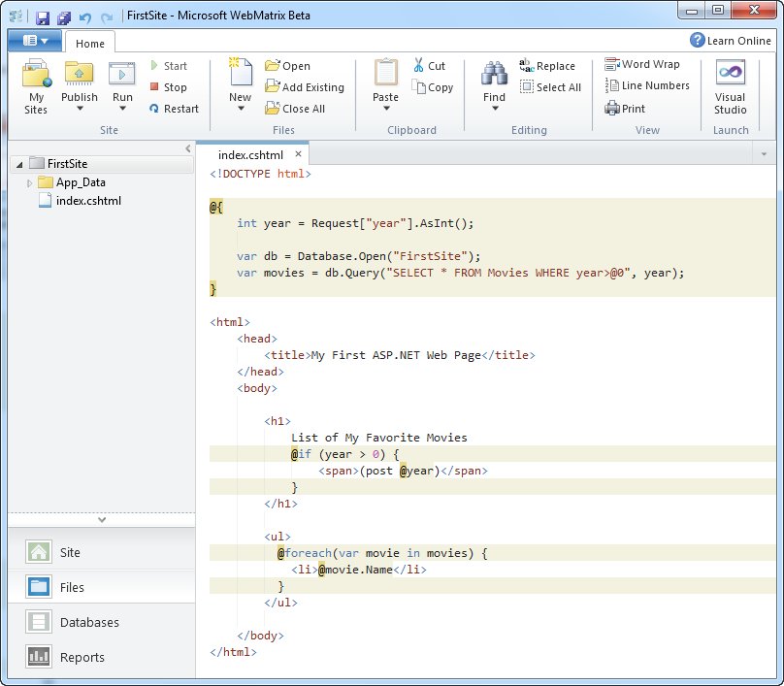Switch to Databases workspace

click(x=102, y=622)
